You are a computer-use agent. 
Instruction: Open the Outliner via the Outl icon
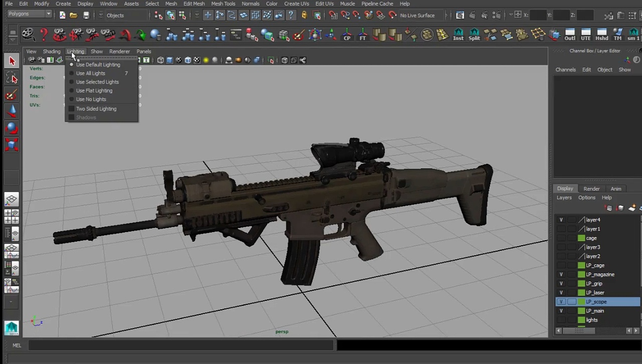(x=569, y=35)
